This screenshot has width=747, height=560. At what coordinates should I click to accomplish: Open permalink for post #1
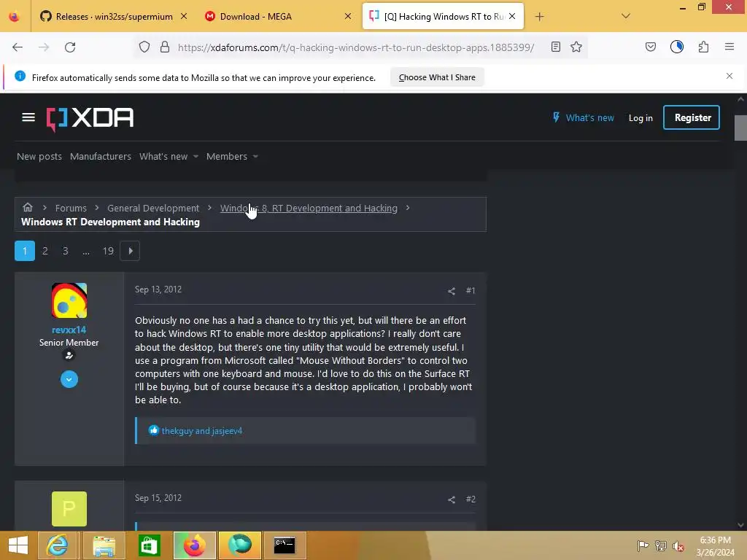point(471,290)
